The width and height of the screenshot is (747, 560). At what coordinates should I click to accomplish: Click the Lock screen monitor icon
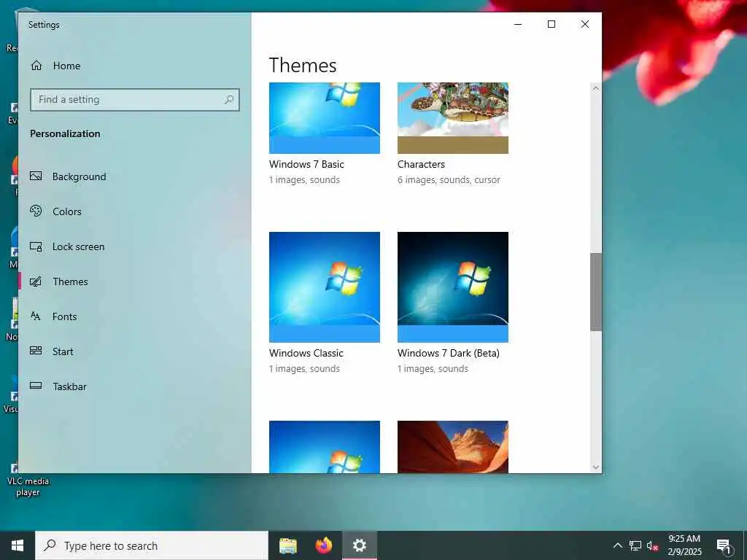pos(36,246)
